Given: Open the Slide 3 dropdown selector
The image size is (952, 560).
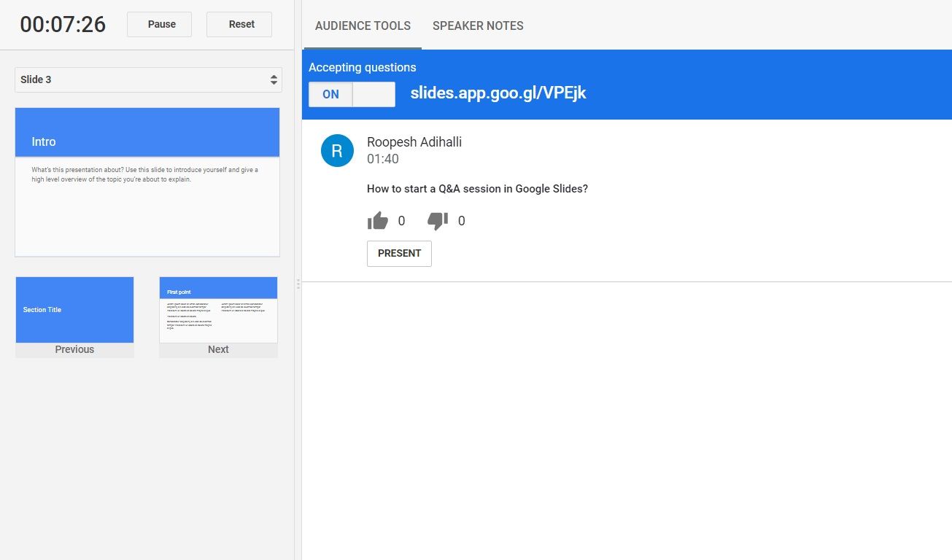Looking at the screenshot, I should click(x=148, y=79).
